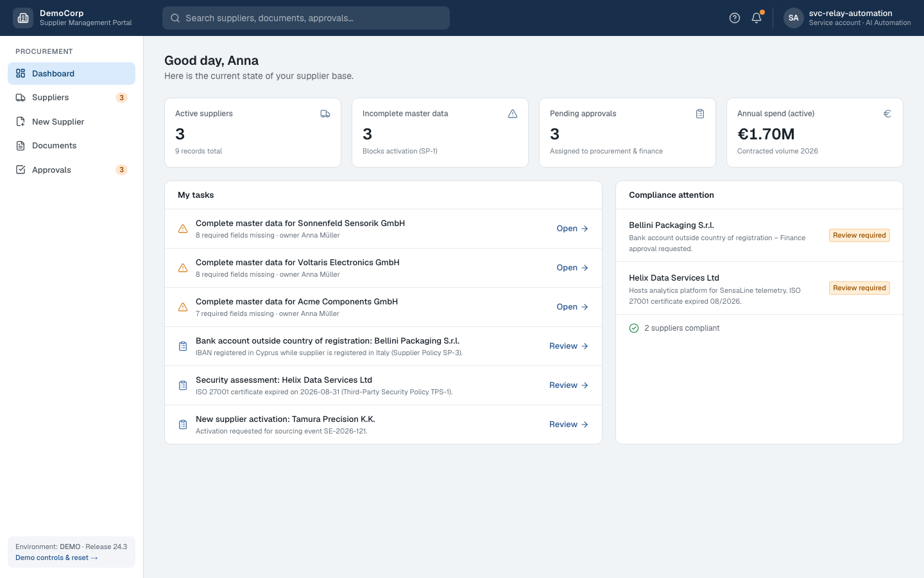This screenshot has width=924, height=578.
Task: Open the Annual spend (active) summary card
Action: tap(815, 132)
